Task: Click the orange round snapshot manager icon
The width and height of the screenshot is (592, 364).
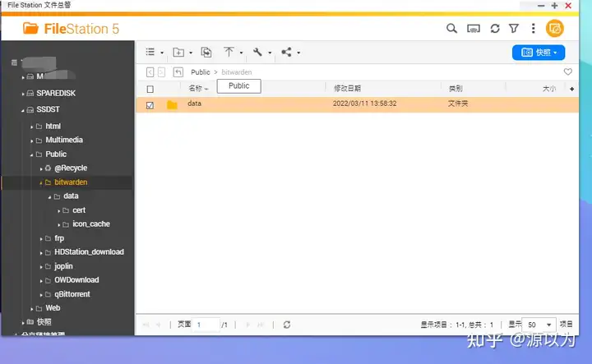Action: tap(555, 29)
